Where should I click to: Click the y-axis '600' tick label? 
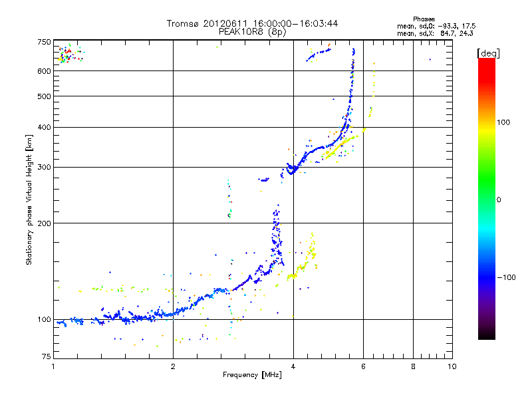click(45, 71)
